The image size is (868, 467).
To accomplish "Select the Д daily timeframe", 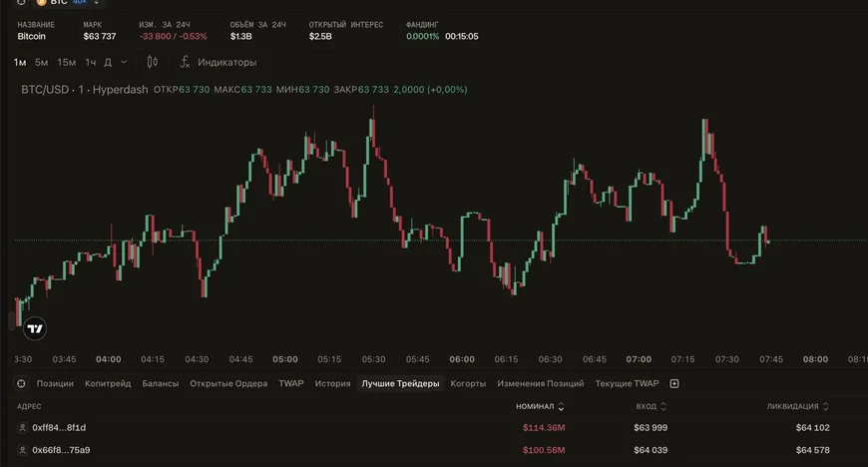I will pyautogui.click(x=108, y=62).
